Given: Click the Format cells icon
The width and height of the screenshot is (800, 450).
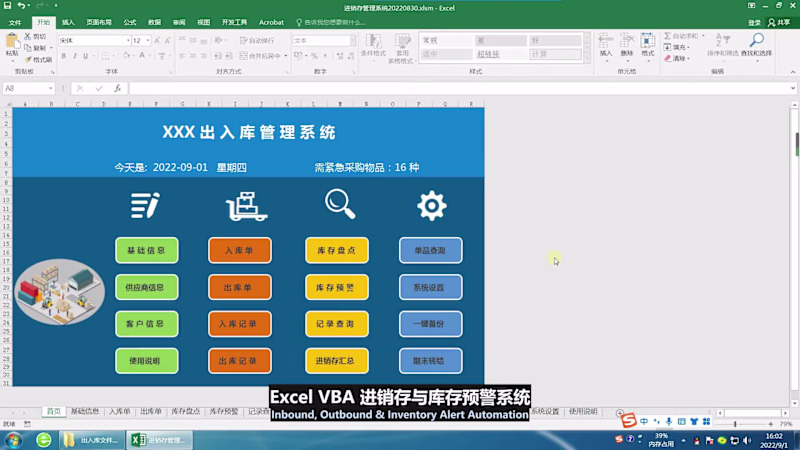Looking at the screenshot, I should 647,41.
